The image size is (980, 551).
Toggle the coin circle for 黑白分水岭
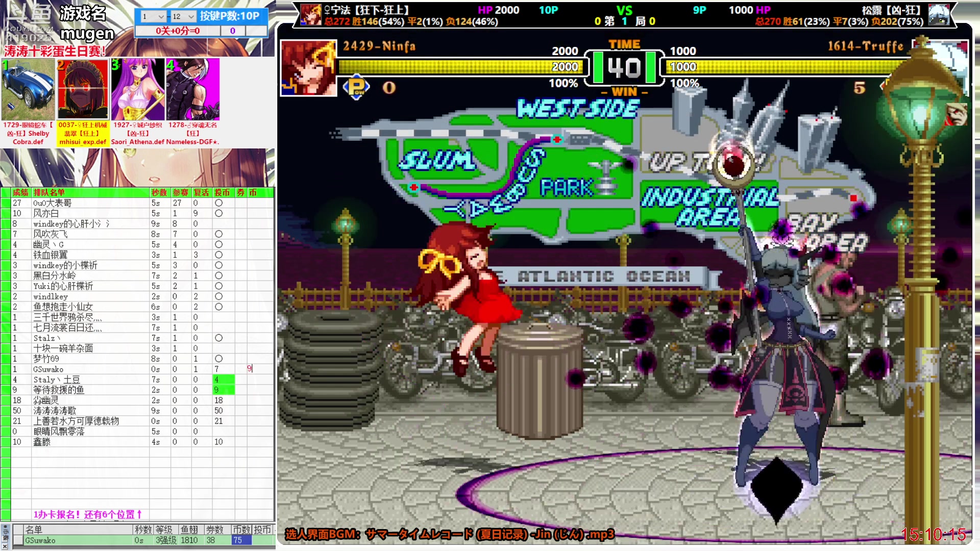218,275
